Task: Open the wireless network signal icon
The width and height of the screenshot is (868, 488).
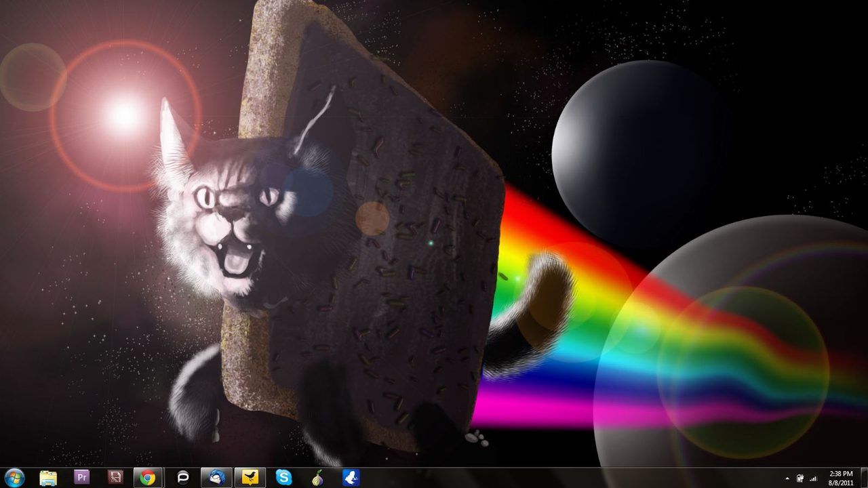Action: click(x=813, y=479)
